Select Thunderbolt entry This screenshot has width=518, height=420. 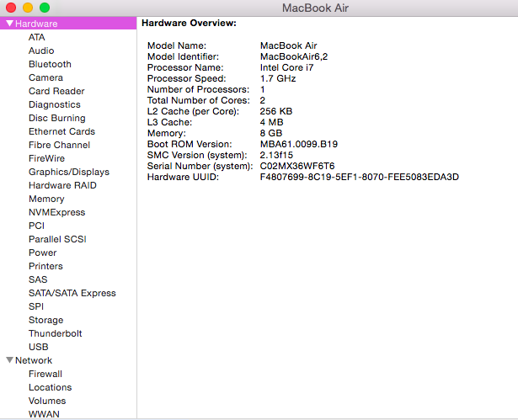click(x=56, y=333)
